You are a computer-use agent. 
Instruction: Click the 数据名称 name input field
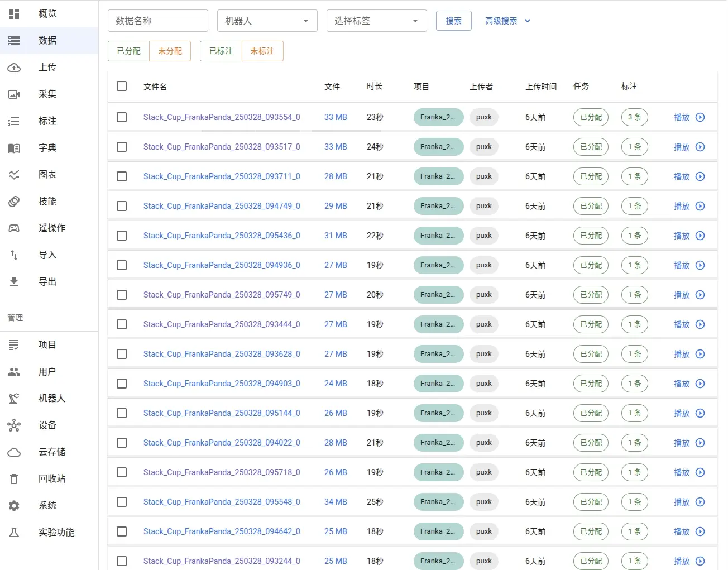[x=158, y=21]
